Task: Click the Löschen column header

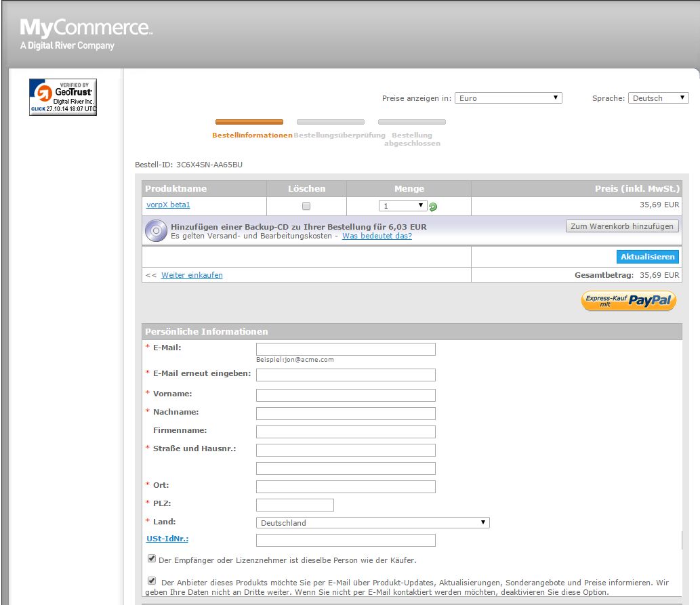Action: click(307, 188)
